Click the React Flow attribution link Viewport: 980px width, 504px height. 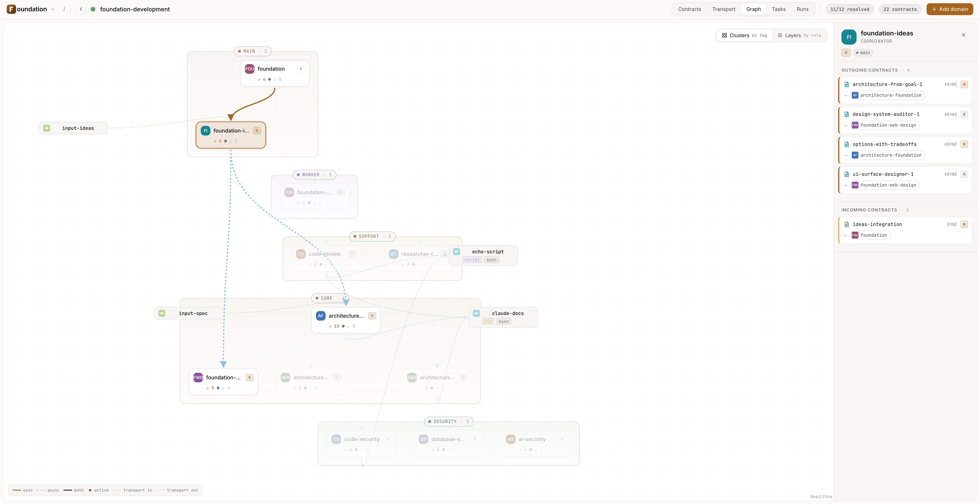tap(821, 496)
